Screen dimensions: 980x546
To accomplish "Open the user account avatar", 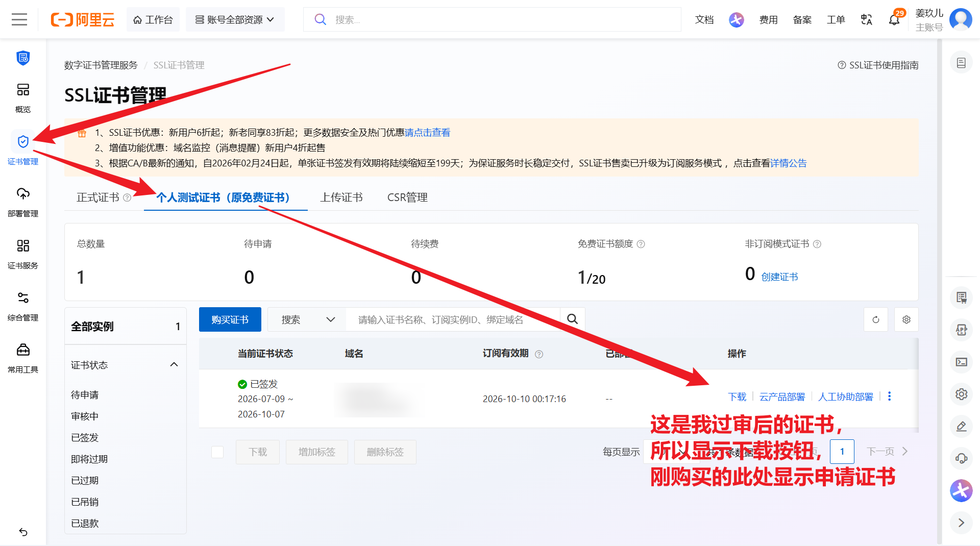I will pos(961,19).
